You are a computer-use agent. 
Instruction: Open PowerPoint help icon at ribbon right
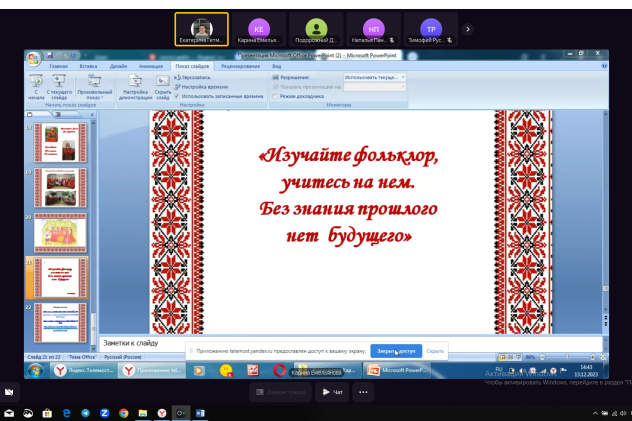point(604,66)
